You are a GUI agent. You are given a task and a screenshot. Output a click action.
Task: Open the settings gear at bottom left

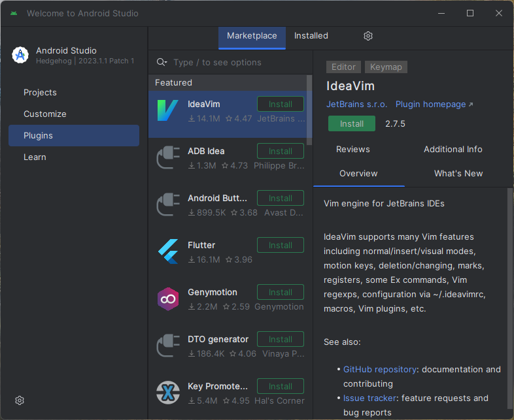(x=20, y=400)
